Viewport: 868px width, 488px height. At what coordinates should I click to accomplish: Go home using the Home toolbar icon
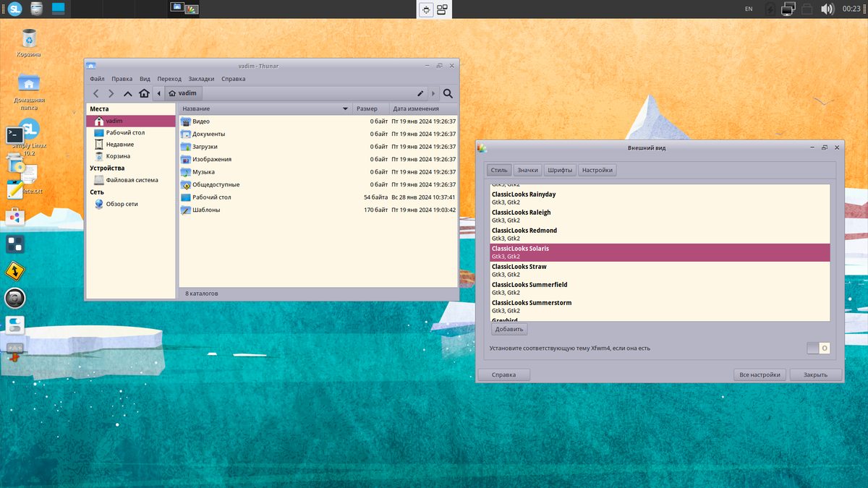point(144,93)
